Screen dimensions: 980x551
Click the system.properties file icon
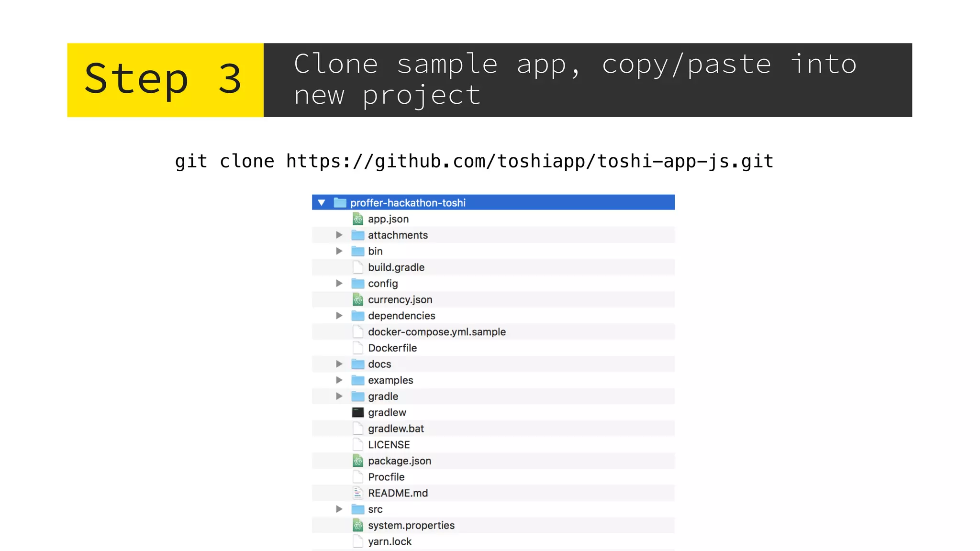click(358, 525)
